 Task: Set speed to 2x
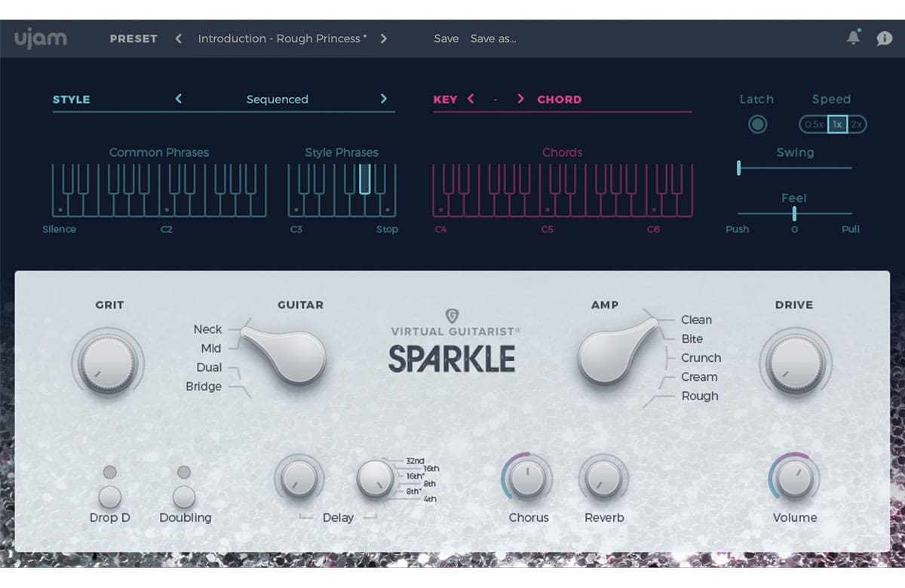click(857, 124)
